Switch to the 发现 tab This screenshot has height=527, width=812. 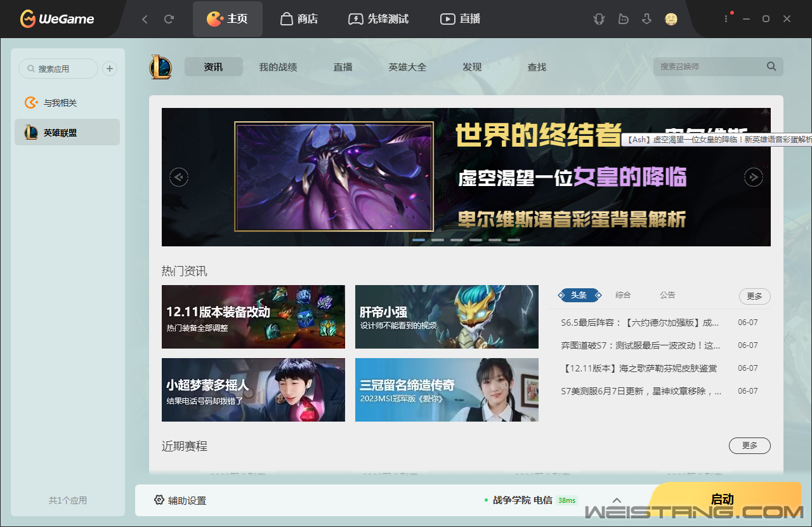pos(472,67)
